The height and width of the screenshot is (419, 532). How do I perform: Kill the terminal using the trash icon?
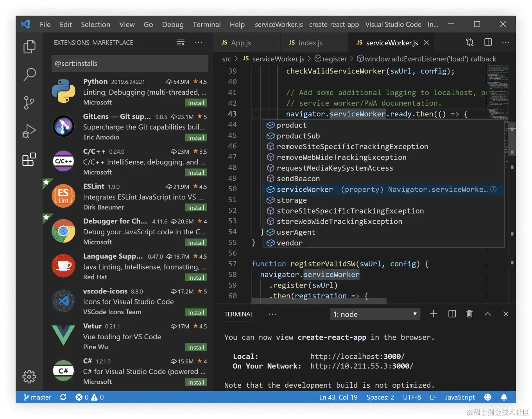click(x=469, y=314)
